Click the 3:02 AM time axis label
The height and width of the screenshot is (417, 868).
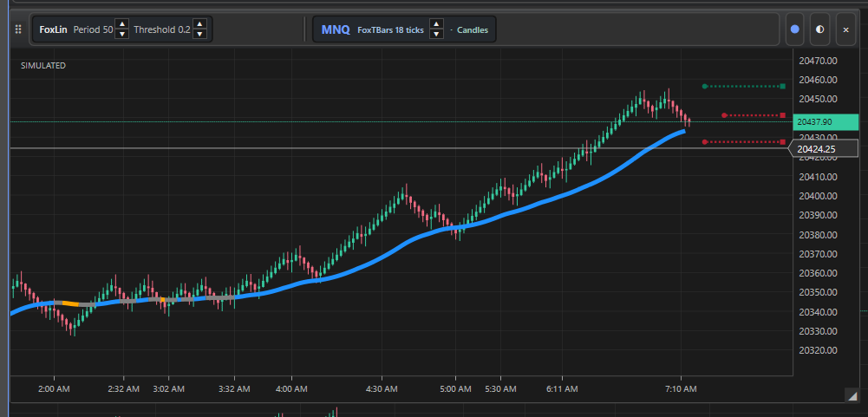tap(169, 389)
